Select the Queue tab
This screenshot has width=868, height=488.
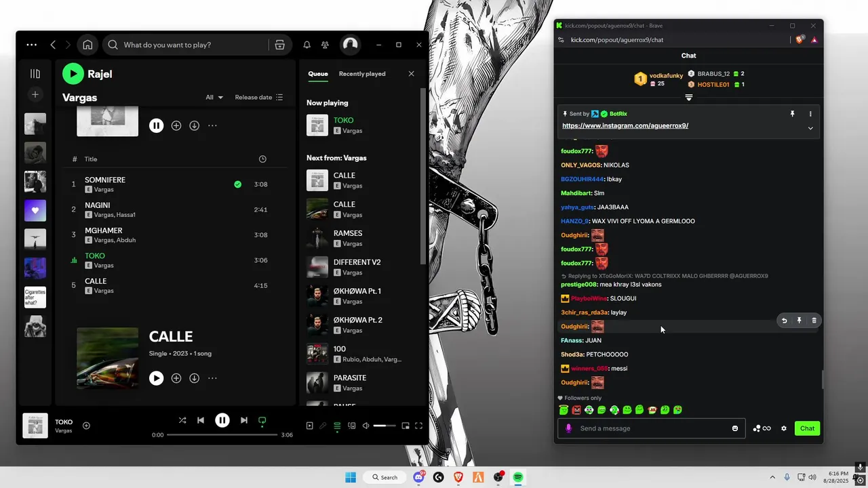point(318,74)
